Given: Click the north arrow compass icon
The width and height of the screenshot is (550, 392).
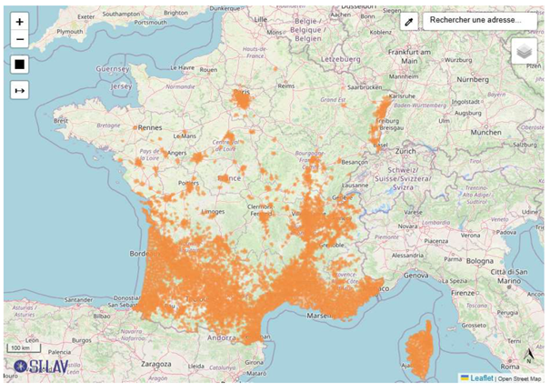Looking at the screenshot, I should 529,355.
